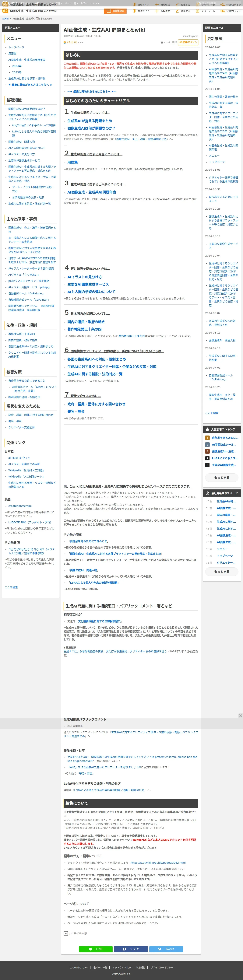Viewport: 243px width, 980px height.
Task: Click ここを編集 under the update history
Action: tap(212, 413)
